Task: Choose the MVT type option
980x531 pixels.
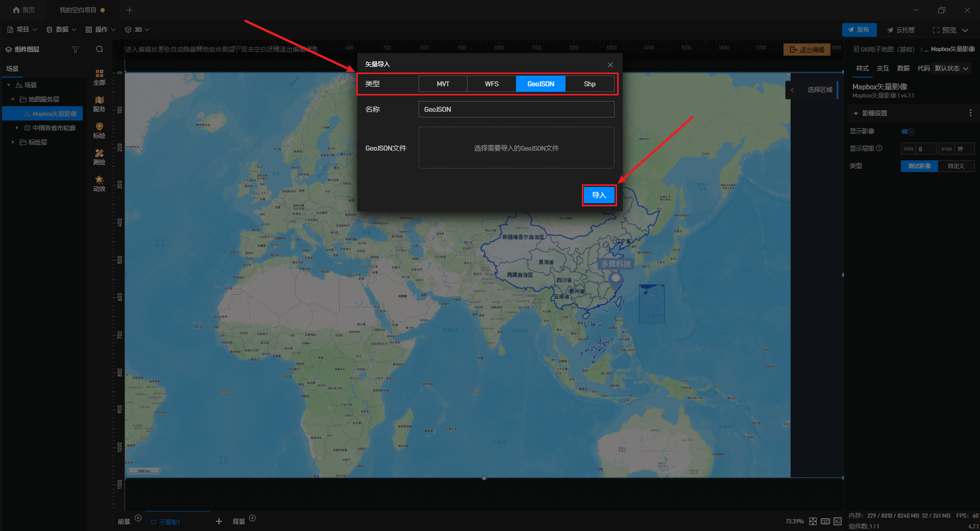Action: pos(443,84)
